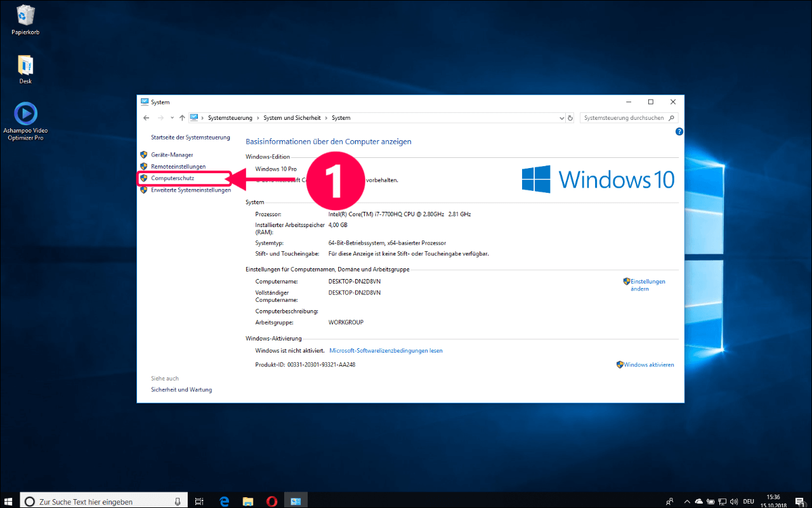Select Ashampoo Video Optimizer Pro desktop shortcut
This screenshot has width=812, height=508.
pos(25,122)
